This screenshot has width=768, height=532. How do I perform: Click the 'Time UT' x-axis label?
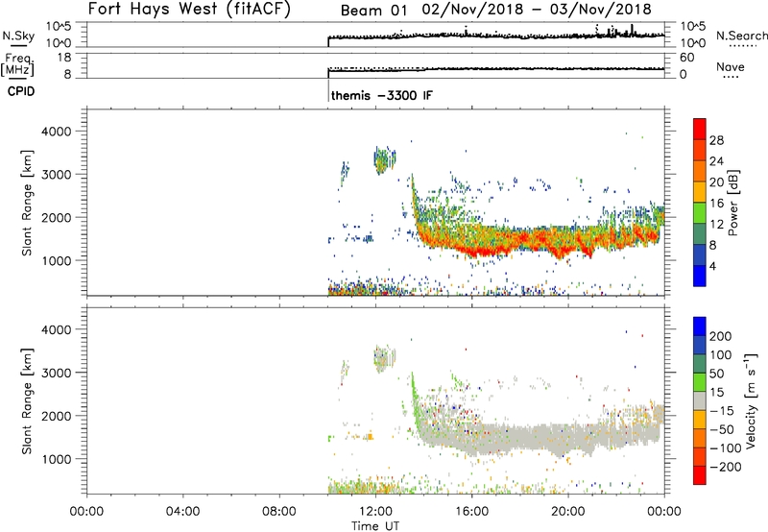[375, 526]
